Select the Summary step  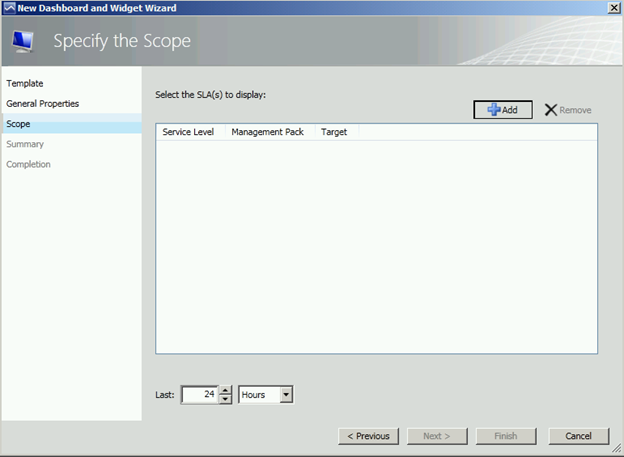pos(25,144)
